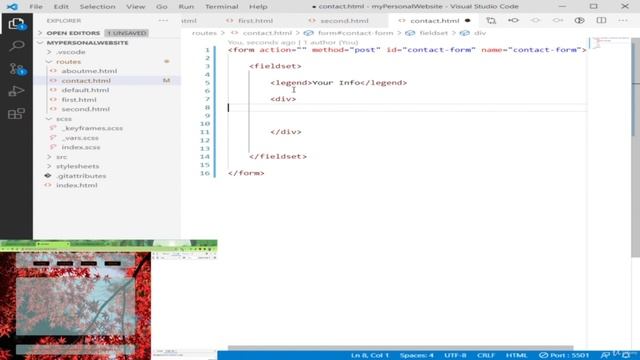Click the routes breadcrumb segment
This screenshot has height=360, width=640.
click(204, 33)
